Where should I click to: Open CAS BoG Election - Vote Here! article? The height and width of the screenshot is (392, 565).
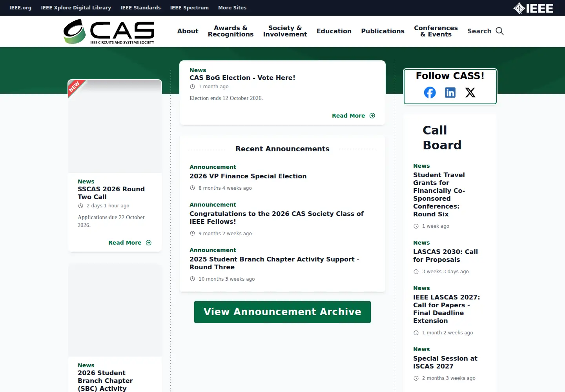tap(242, 78)
